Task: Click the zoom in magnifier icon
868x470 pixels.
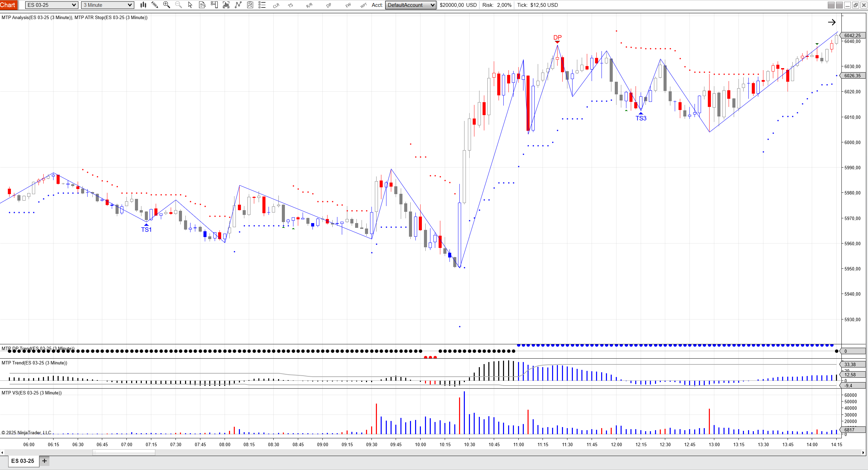Action: tap(167, 5)
